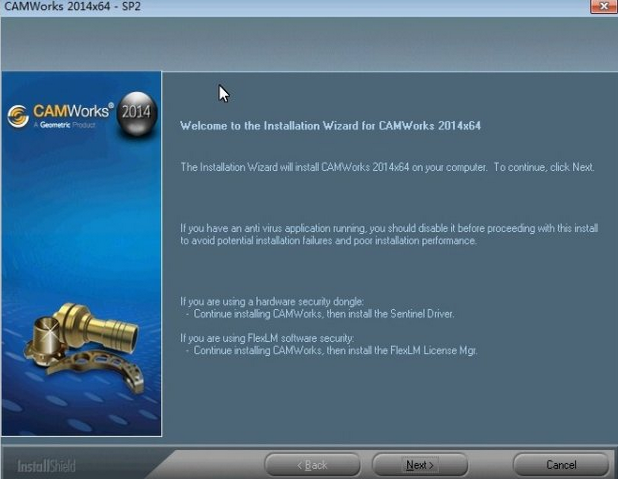Click 'If you are using FlexLM software security' text
This screenshot has height=479, width=618.
(x=267, y=338)
